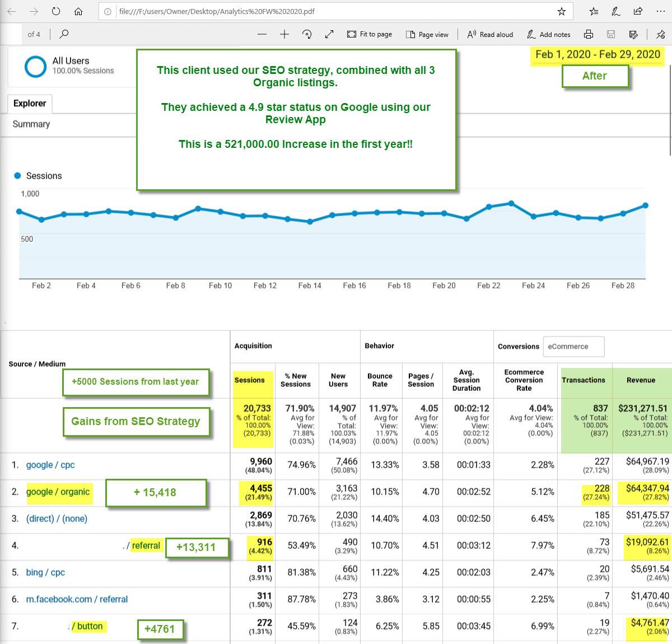Image resolution: width=672 pixels, height=644 pixels.
Task: Pin the PDF toolbar
Action: pos(661,34)
